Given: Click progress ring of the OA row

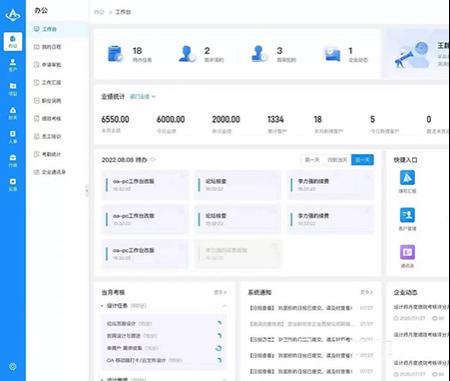Looking at the screenshot, I should point(219,360).
